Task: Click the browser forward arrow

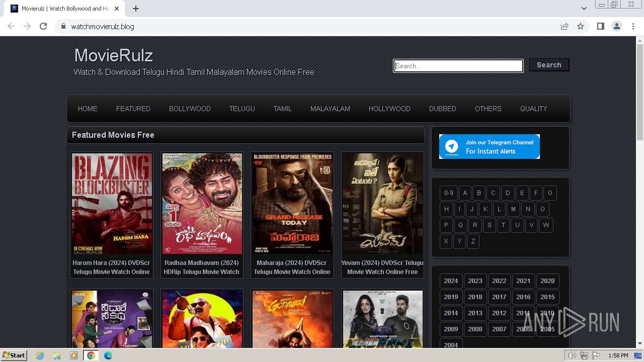Action: pos(27,26)
